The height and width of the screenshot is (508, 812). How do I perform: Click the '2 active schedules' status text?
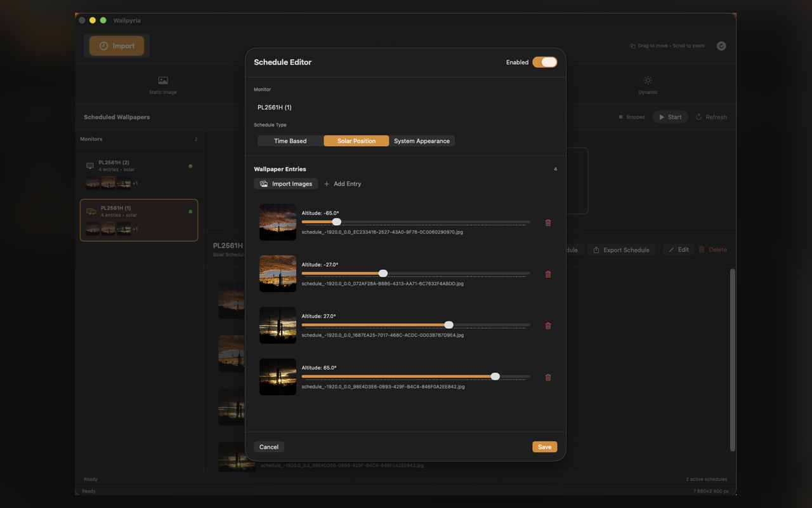click(x=706, y=479)
